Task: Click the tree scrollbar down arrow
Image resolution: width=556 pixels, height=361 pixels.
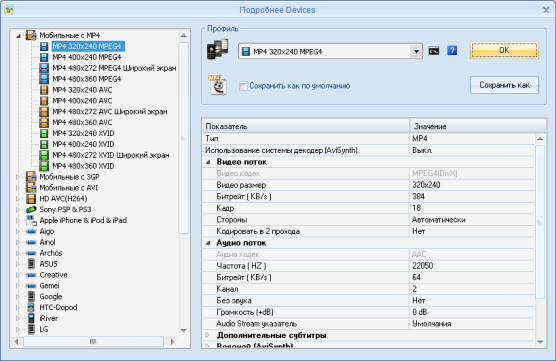Action: point(184,331)
